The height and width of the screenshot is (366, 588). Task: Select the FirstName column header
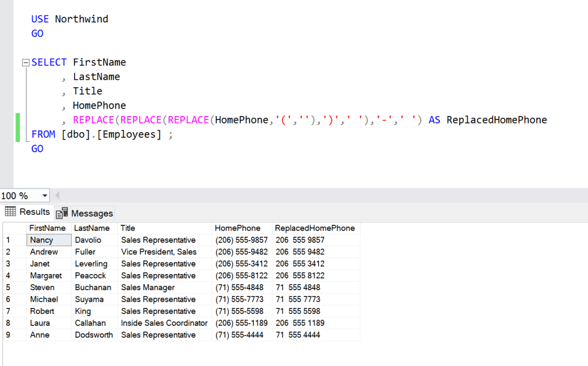pos(48,228)
